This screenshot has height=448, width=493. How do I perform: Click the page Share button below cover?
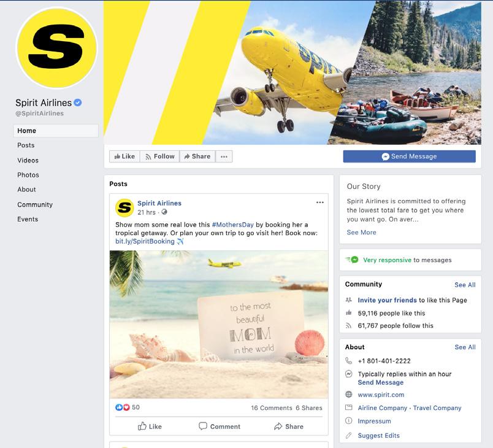[197, 156]
